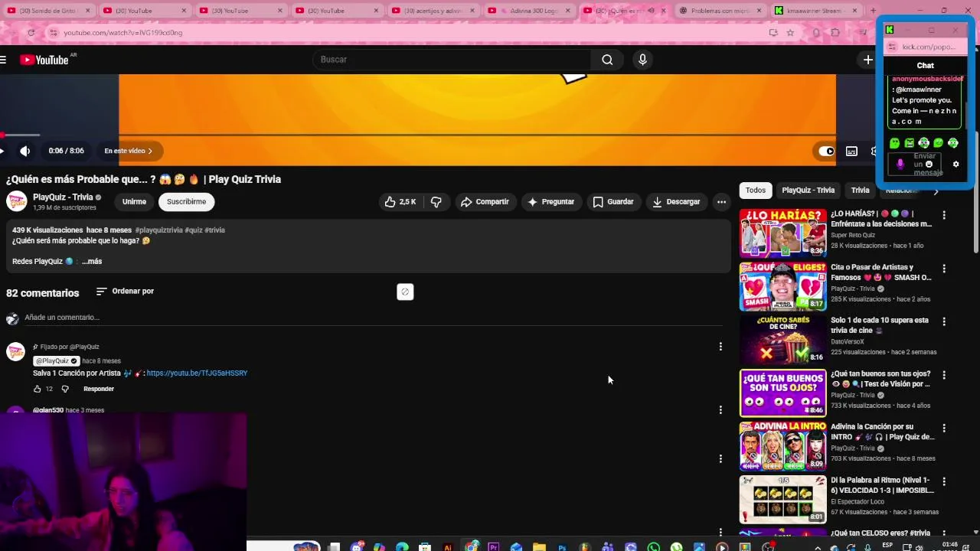
Task: Like the pinned comment with 12 likes
Action: tap(37, 389)
